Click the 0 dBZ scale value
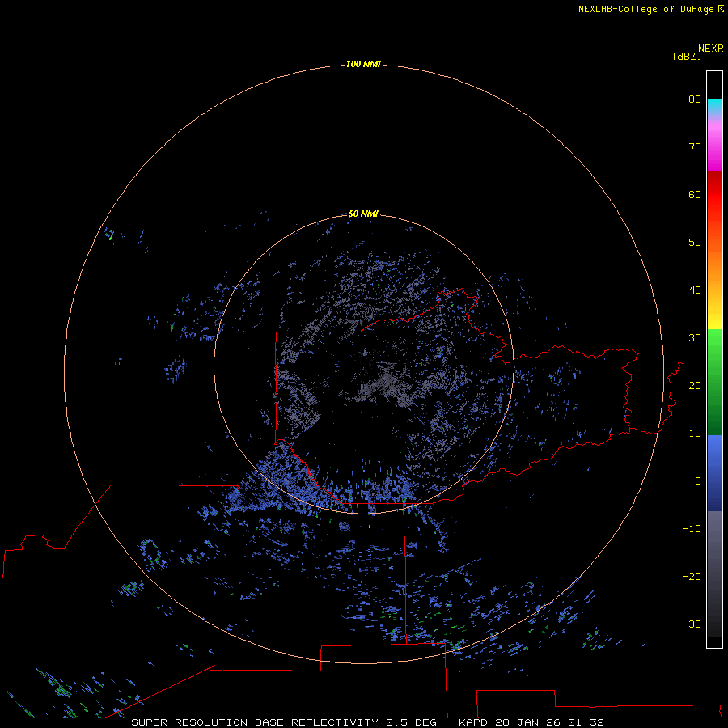The height and width of the screenshot is (728, 728). [698, 481]
